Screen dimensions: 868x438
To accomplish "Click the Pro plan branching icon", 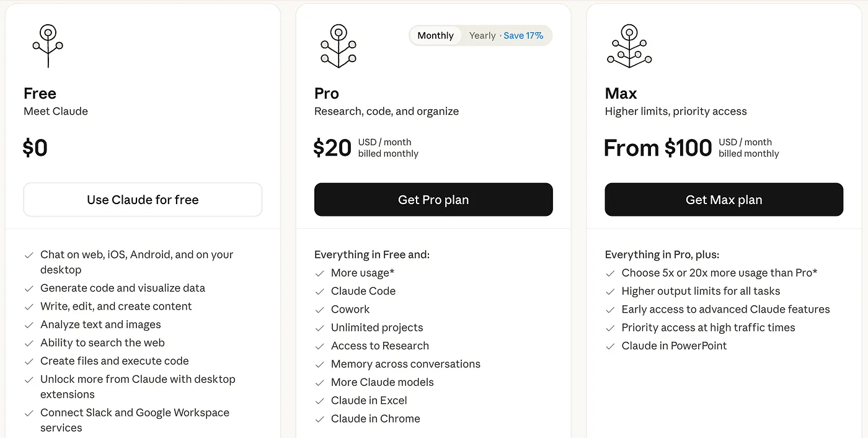I will (338, 47).
